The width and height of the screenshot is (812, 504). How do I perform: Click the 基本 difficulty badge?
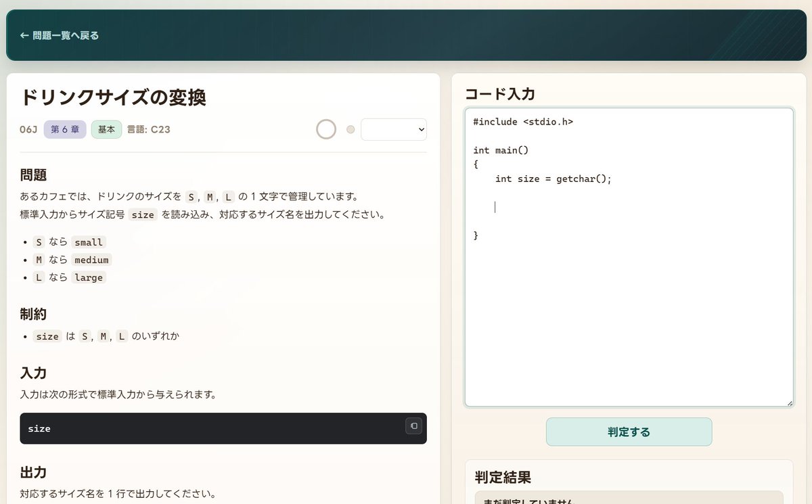point(106,129)
